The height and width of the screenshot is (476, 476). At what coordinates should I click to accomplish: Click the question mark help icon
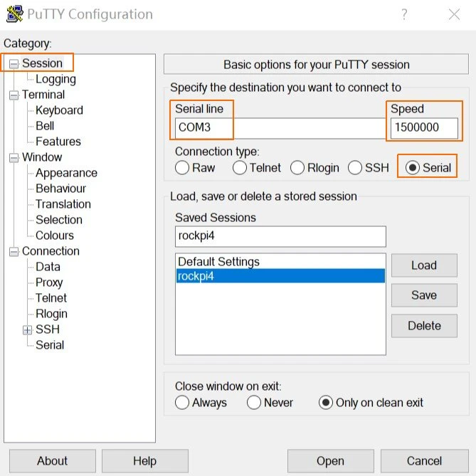tap(404, 14)
